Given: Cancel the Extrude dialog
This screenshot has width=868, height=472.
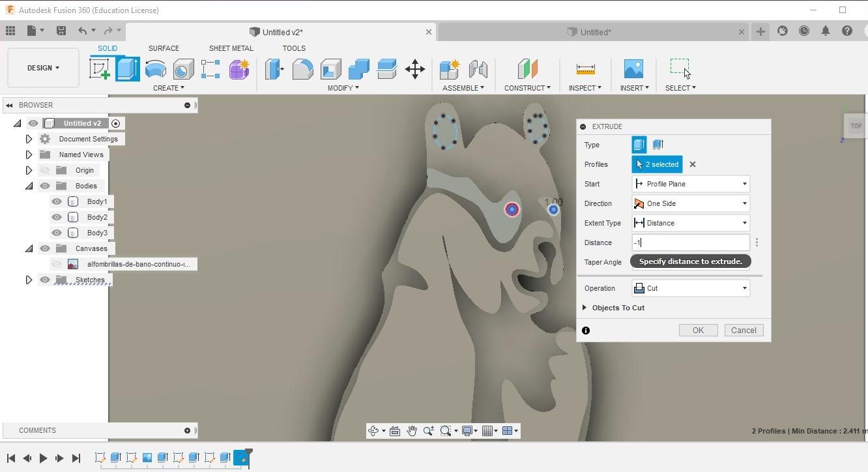Looking at the screenshot, I should click(x=744, y=331).
